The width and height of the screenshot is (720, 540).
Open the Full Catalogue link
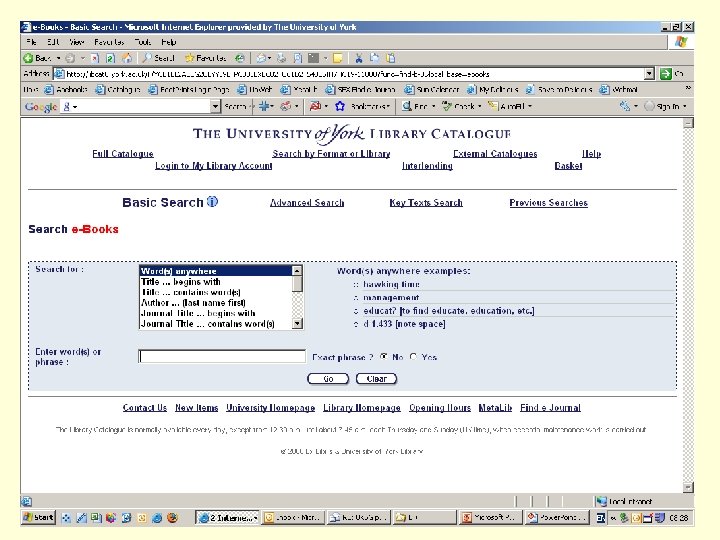point(123,153)
